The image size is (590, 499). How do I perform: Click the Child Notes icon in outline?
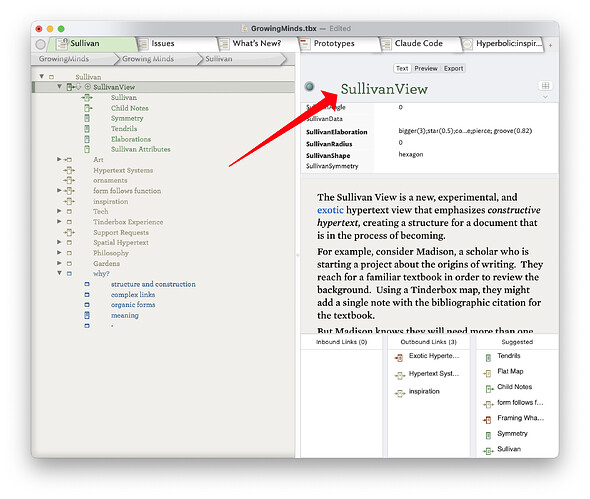tap(88, 108)
